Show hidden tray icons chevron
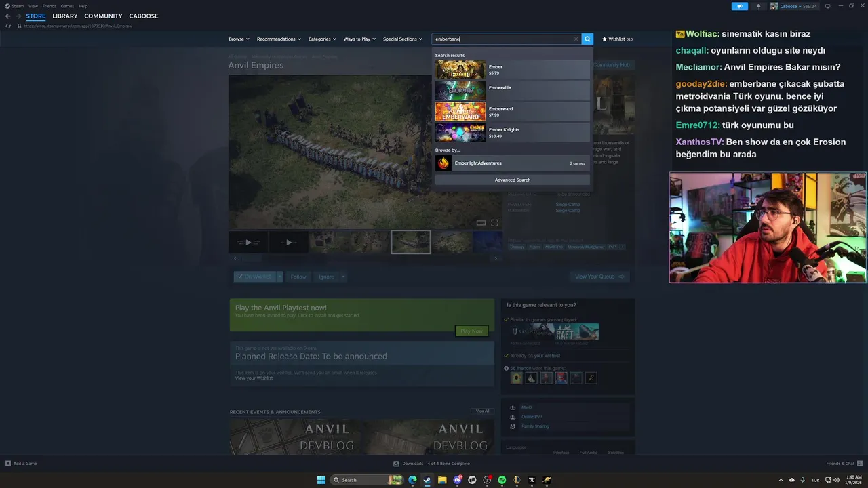Image resolution: width=868 pixels, height=488 pixels. (x=781, y=480)
